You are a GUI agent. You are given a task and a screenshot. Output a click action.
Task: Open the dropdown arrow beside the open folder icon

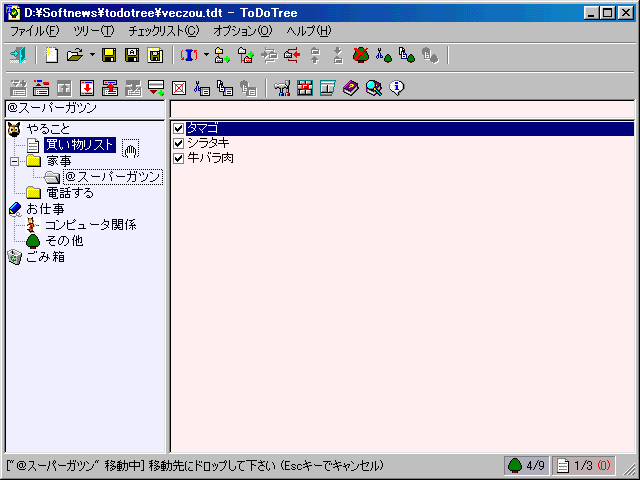click(x=92, y=55)
